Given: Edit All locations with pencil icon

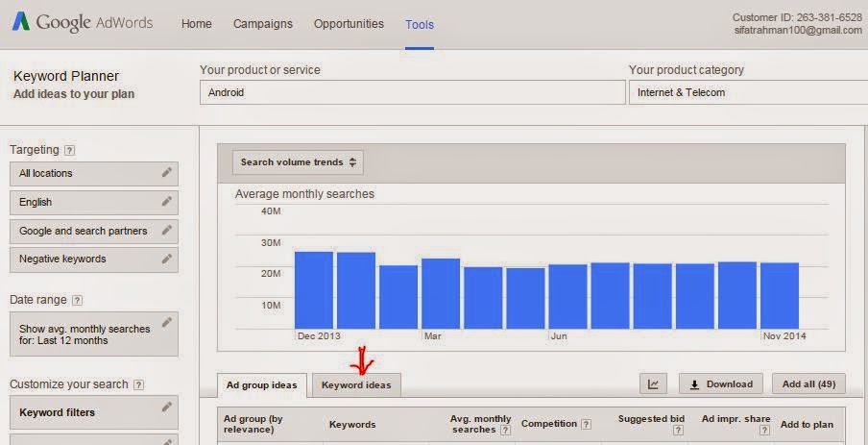Looking at the screenshot, I should click(x=167, y=173).
